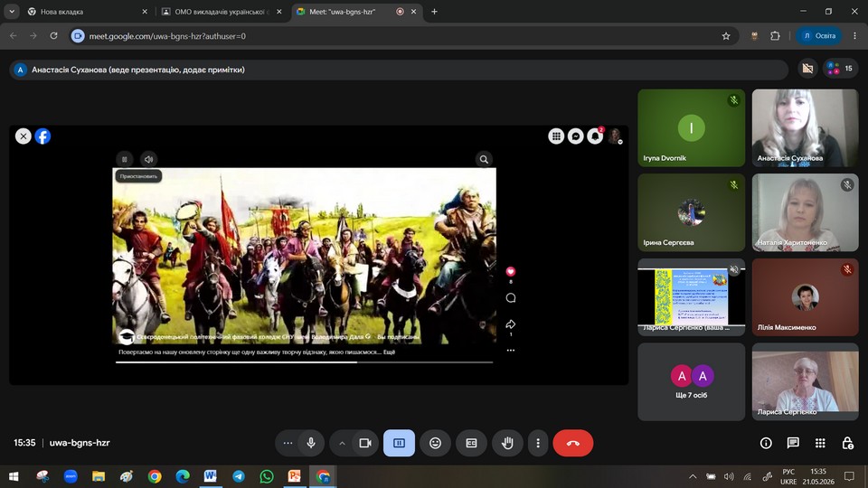Expand video settings chevron next to camera

342,443
